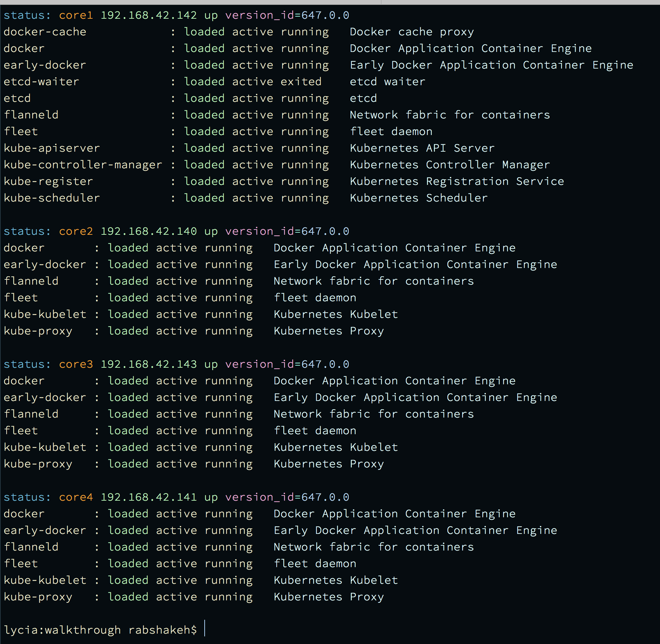The height and width of the screenshot is (644, 660).
Task: Click the core4 hostname
Action: [76, 497]
